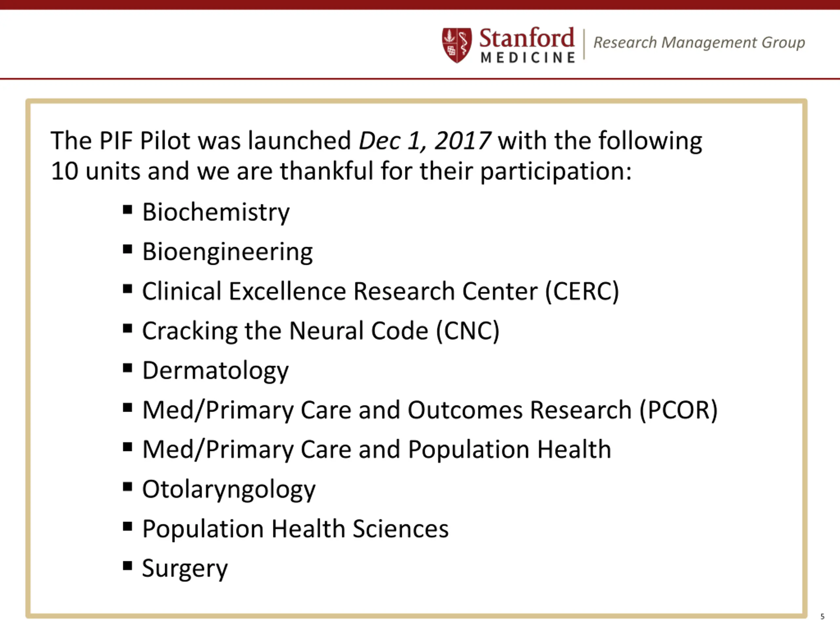Click Clinical Excellence Research Center (CERC)

[381, 291]
